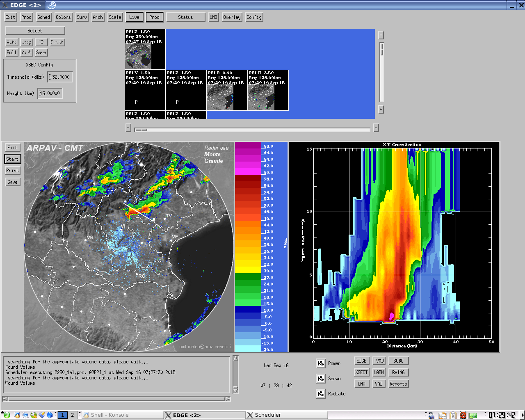Open the Sched menu

pos(44,17)
